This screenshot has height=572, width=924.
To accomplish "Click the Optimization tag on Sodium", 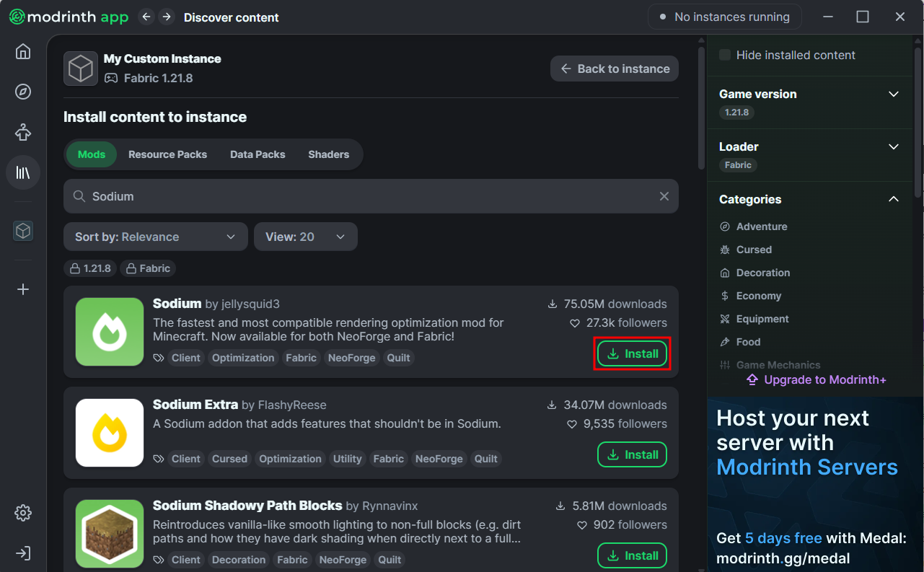I will click(x=243, y=358).
